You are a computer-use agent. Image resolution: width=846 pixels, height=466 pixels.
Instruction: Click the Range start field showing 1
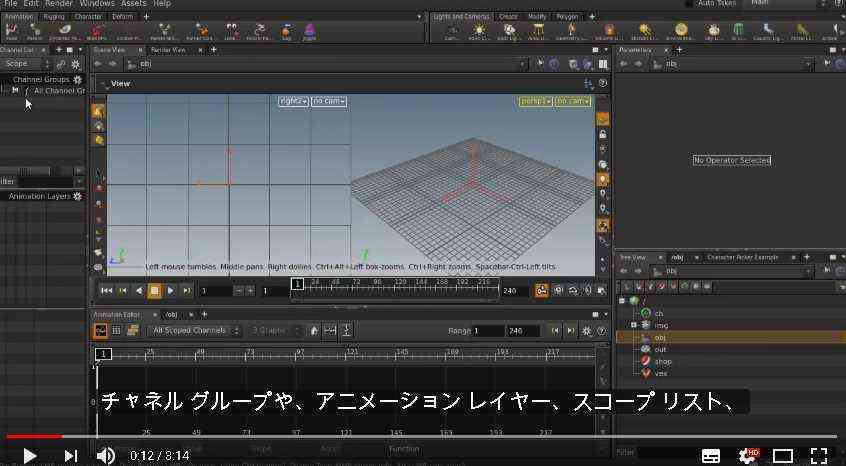(488, 331)
